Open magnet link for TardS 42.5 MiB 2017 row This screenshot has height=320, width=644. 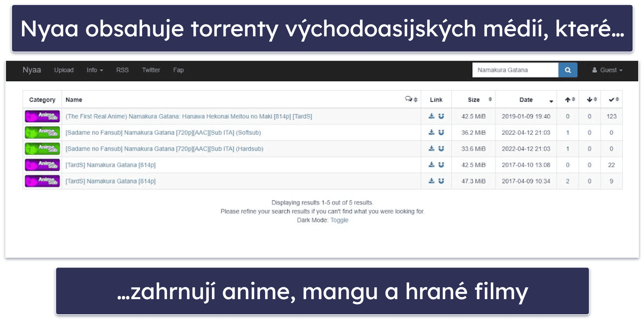441,165
